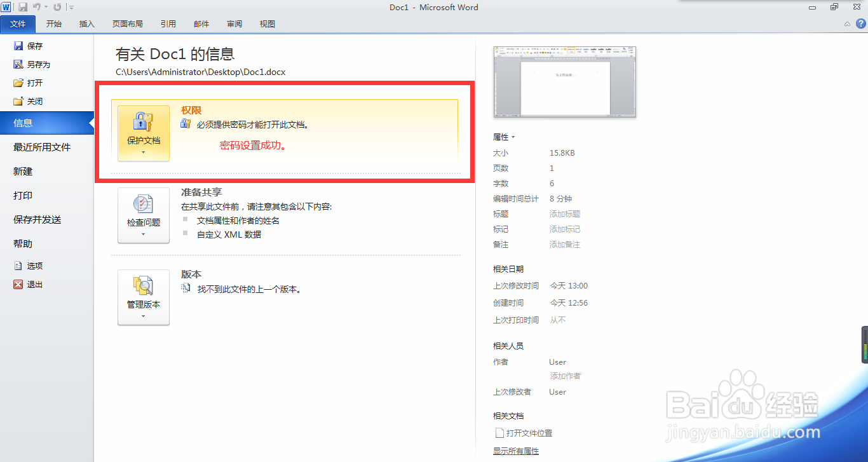Click the 上次修改者 User value

click(558, 392)
